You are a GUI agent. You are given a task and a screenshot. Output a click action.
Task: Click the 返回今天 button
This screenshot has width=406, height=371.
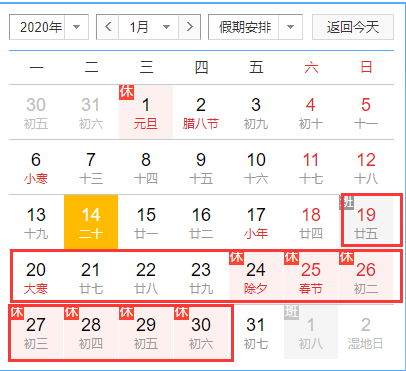tap(353, 27)
